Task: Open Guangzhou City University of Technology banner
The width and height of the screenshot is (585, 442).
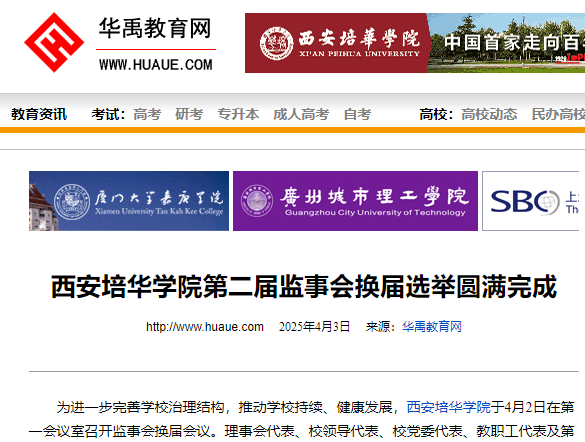Action: point(355,201)
